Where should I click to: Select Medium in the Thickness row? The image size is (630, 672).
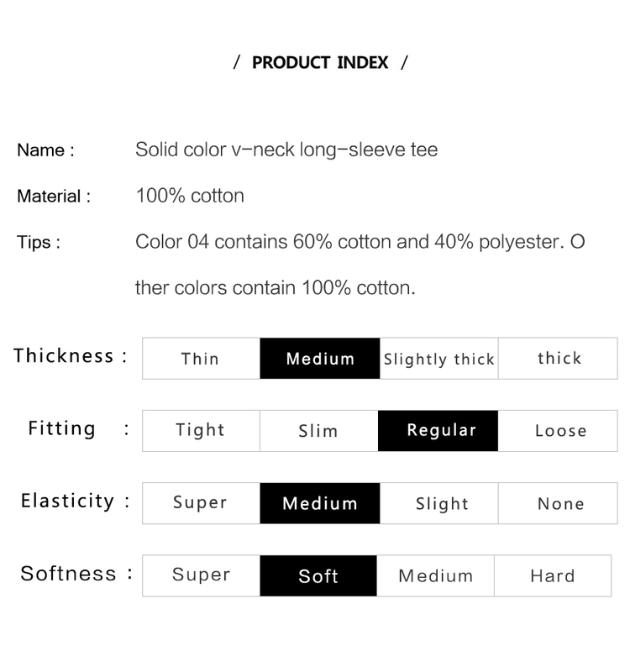pyautogui.click(x=320, y=359)
